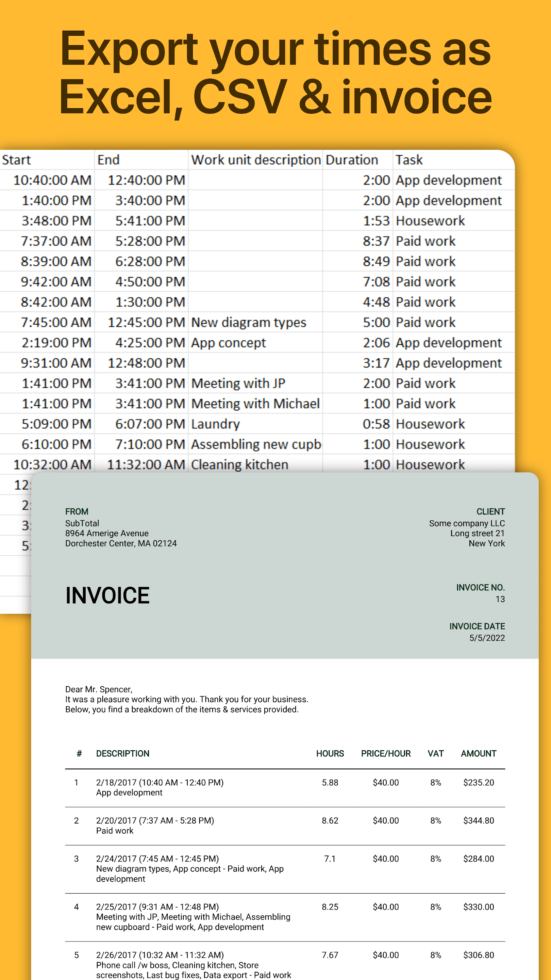Click the end time cell "4:50:00 PM"
The height and width of the screenshot is (980, 551).
[151, 281]
